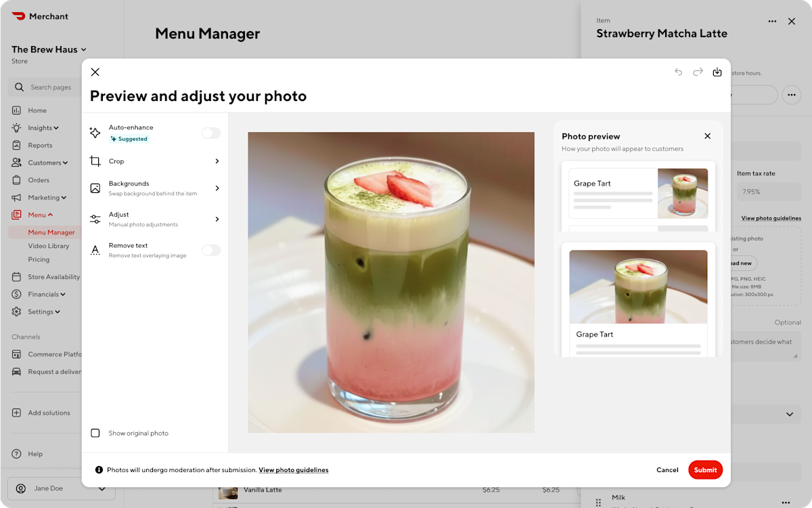
Task: Click the Remove text tool icon
Action: (95, 250)
